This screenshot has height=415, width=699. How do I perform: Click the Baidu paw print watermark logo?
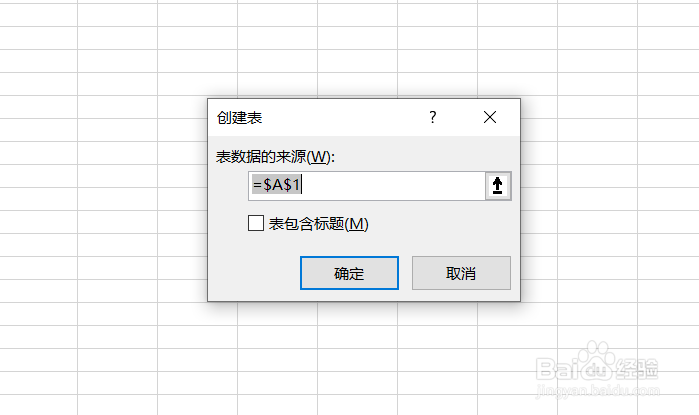tap(597, 362)
